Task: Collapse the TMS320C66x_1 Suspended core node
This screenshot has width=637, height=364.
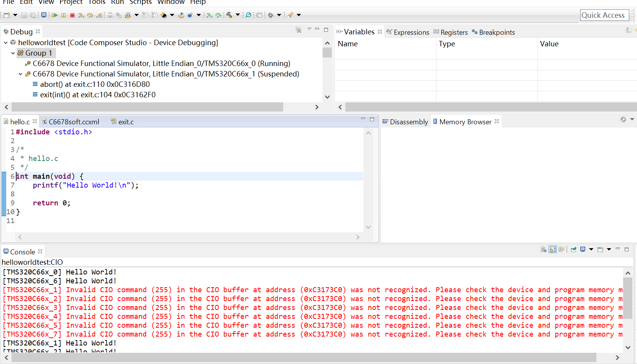Action: coord(20,74)
